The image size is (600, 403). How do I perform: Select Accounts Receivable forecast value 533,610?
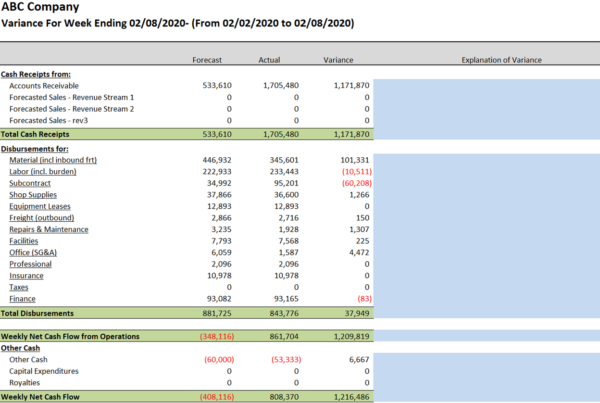tap(217, 85)
